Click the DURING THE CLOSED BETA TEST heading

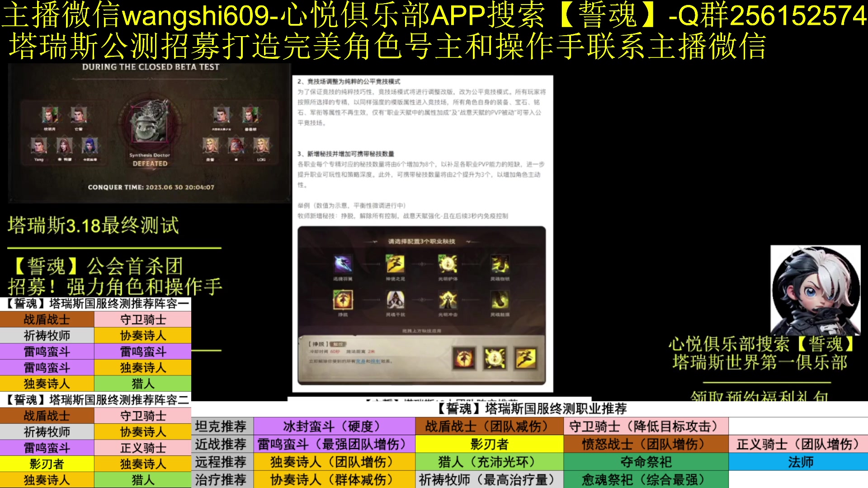[x=151, y=67]
